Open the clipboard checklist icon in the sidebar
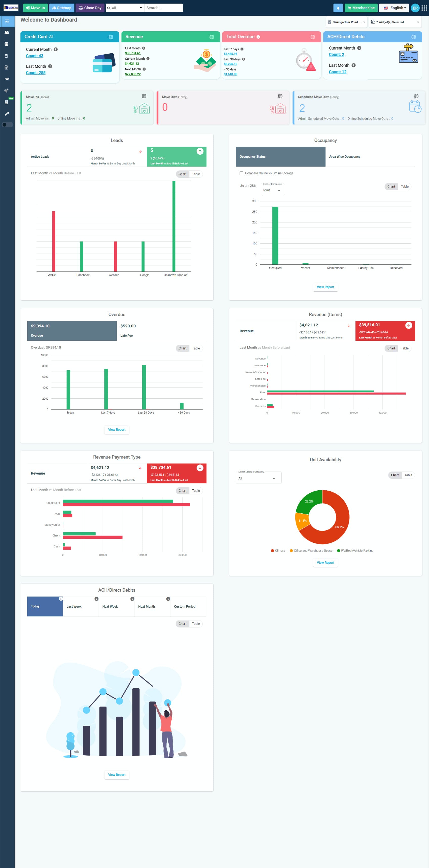This screenshot has height=868, width=429. click(x=6, y=56)
